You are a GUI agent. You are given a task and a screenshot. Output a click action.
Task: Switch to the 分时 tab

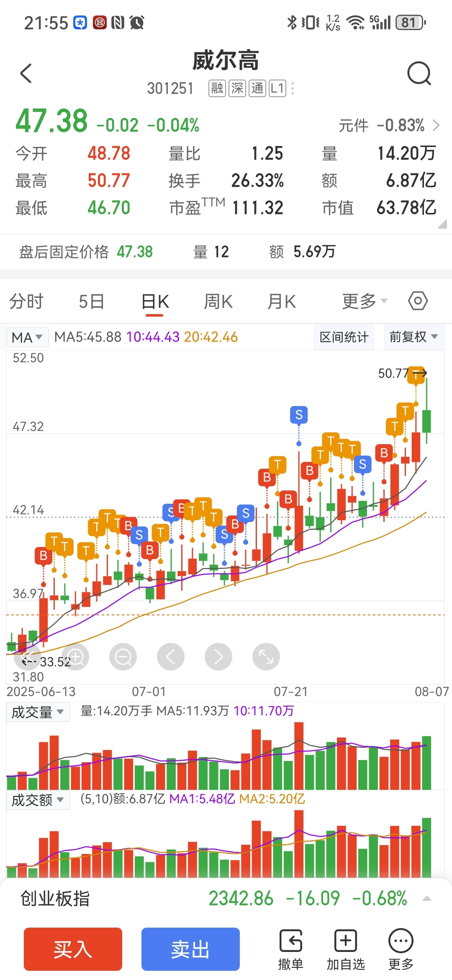(x=26, y=302)
